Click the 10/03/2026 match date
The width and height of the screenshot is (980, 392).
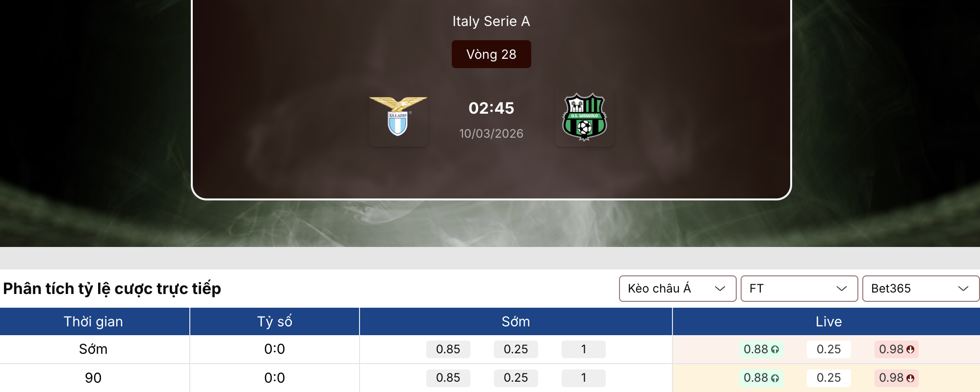coord(491,134)
